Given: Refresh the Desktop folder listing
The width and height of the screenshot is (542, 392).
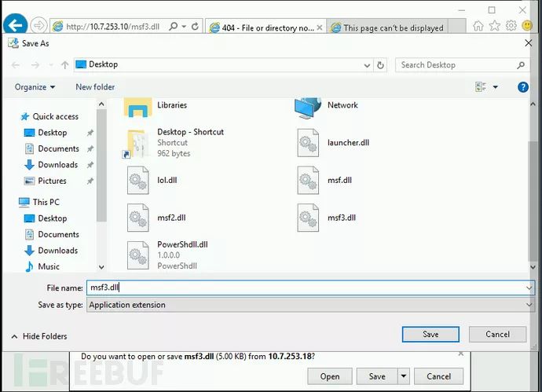Looking at the screenshot, I should pos(380,65).
